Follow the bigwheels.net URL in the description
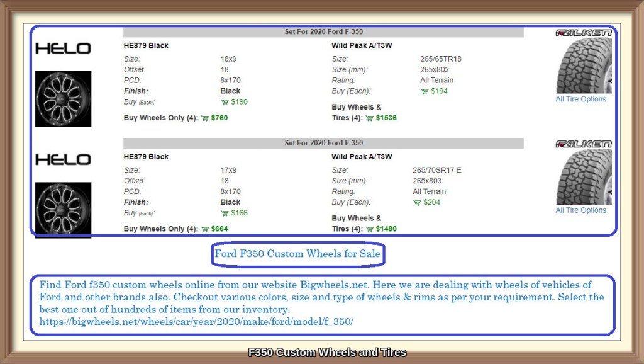The image size is (644, 364). [x=196, y=322]
